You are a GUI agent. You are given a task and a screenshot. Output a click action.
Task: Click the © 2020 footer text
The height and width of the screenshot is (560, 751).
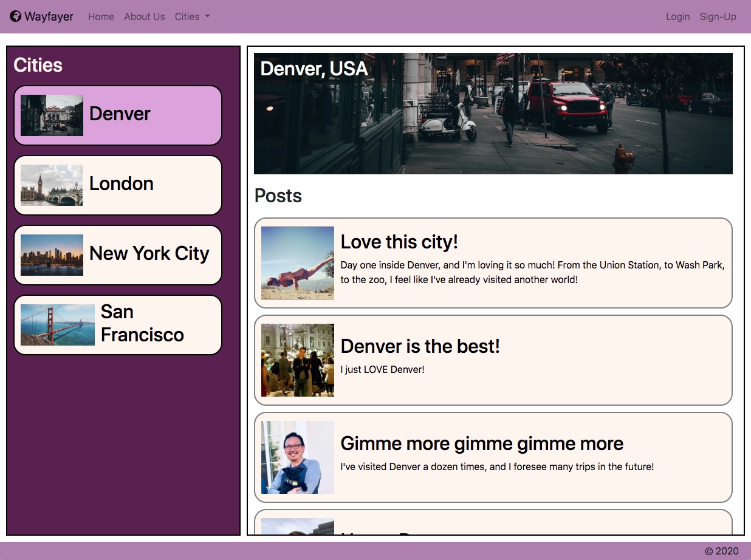pyautogui.click(x=722, y=551)
